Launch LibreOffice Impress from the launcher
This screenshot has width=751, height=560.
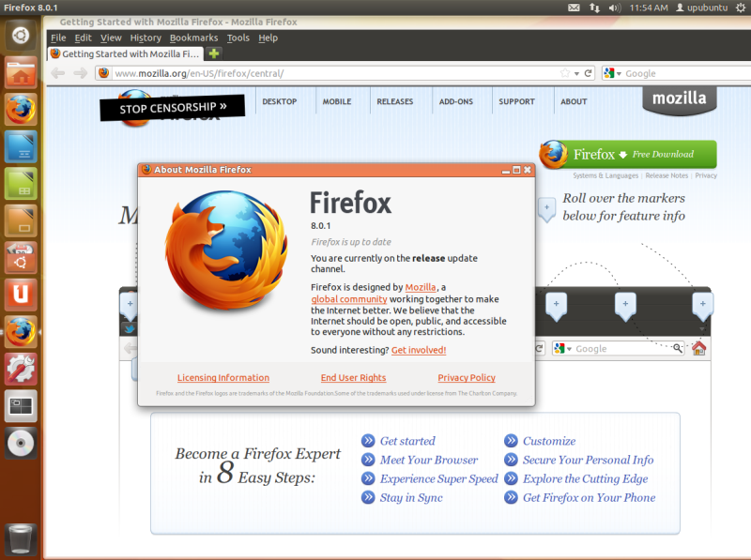[21, 220]
